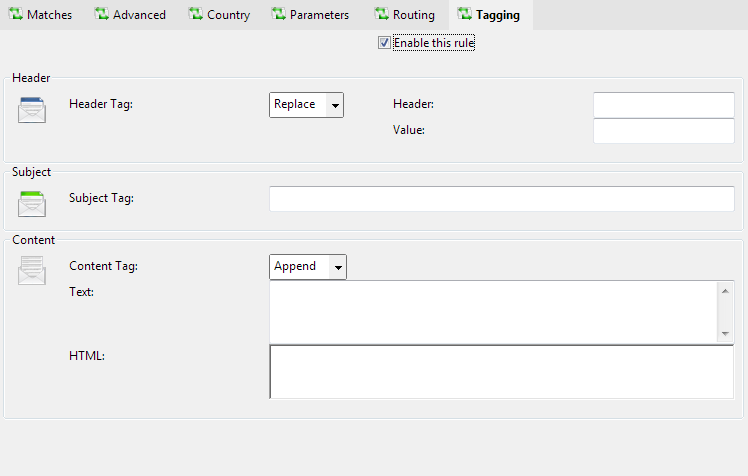This screenshot has width=748, height=476.
Task: Click the Text area scroll up arrow
Action: pyautogui.click(x=725, y=291)
